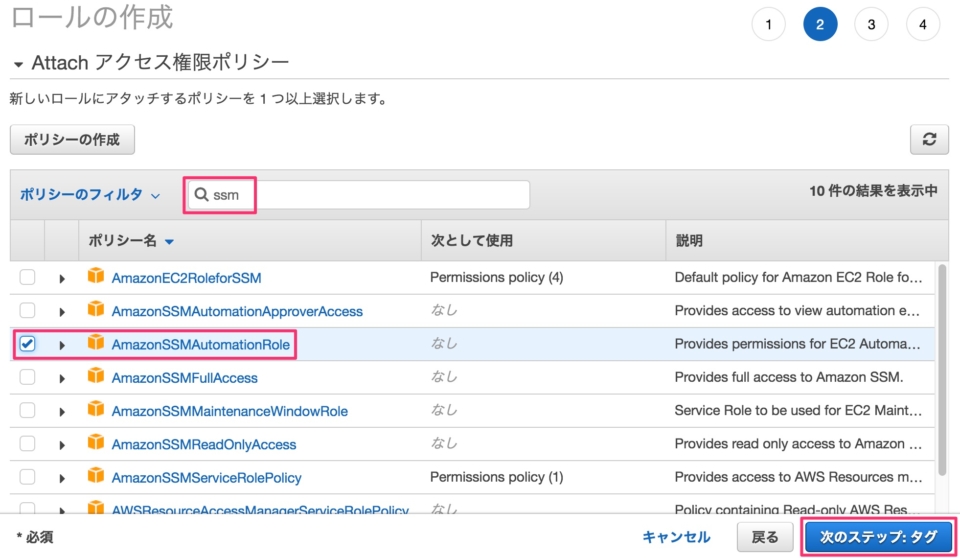The width and height of the screenshot is (960, 558).
Task: Open the ポリシーのフィルタ dropdown
Action: click(x=90, y=195)
